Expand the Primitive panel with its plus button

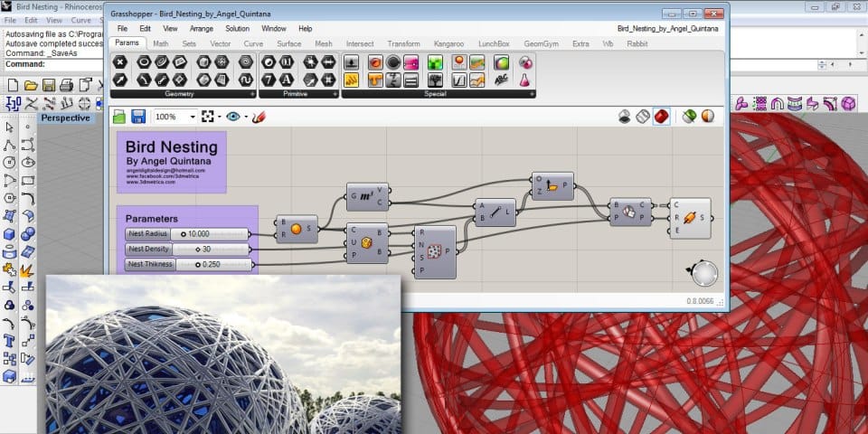pyautogui.click(x=335, y=94)
